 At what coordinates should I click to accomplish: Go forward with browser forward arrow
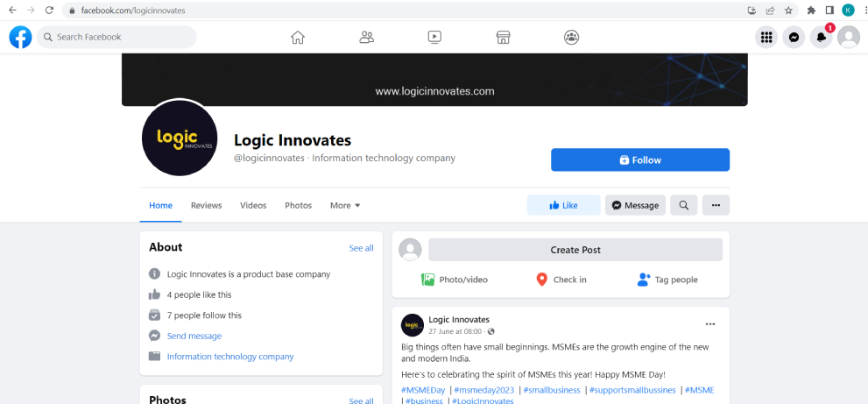coord(31,10)
